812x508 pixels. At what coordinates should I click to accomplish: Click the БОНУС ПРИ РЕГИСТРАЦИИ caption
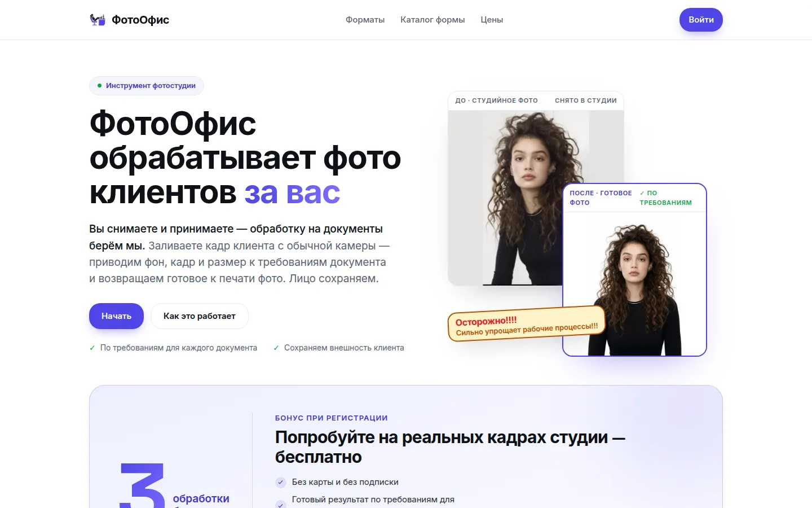(x=332, y=418)
